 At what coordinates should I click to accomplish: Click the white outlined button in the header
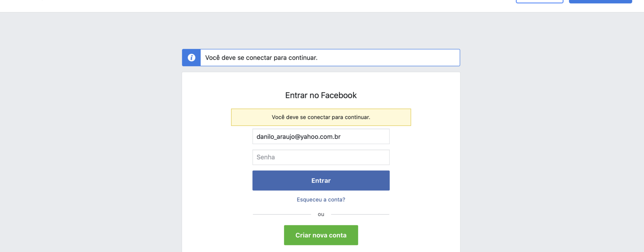point(539,1)
